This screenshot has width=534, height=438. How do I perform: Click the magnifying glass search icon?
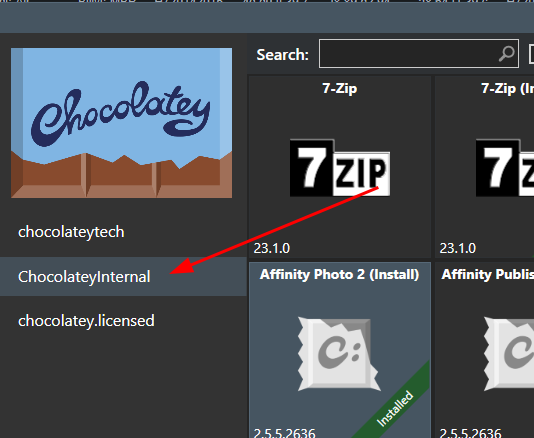[x=506, y=54]
